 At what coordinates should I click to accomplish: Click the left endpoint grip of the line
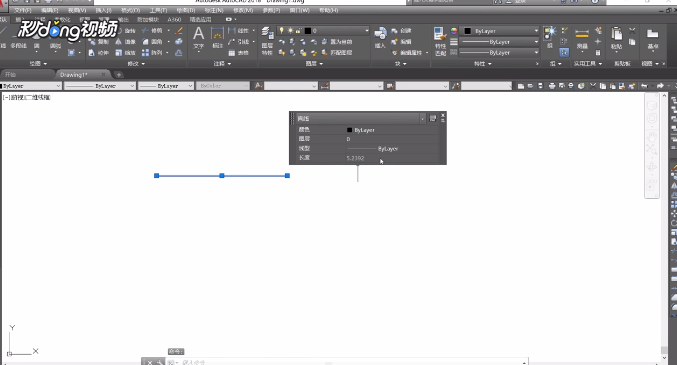coord(157,176)
